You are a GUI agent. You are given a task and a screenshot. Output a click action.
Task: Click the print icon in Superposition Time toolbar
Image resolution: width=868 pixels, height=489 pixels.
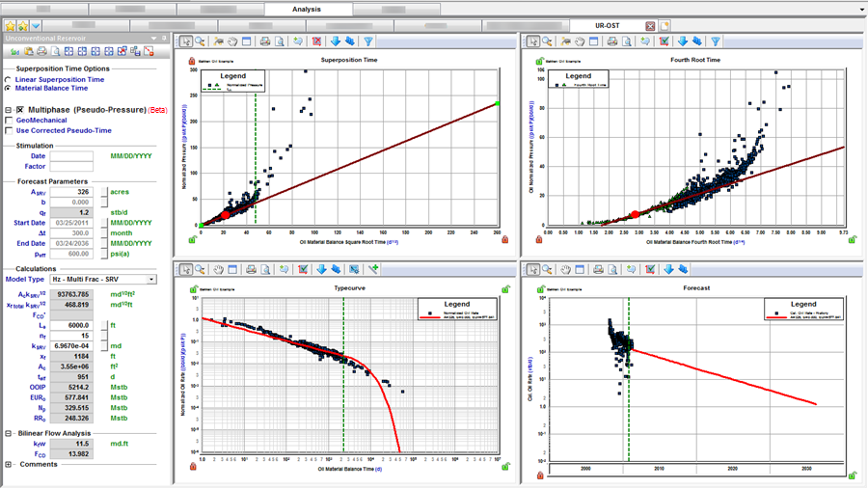[x=264, y=41]
